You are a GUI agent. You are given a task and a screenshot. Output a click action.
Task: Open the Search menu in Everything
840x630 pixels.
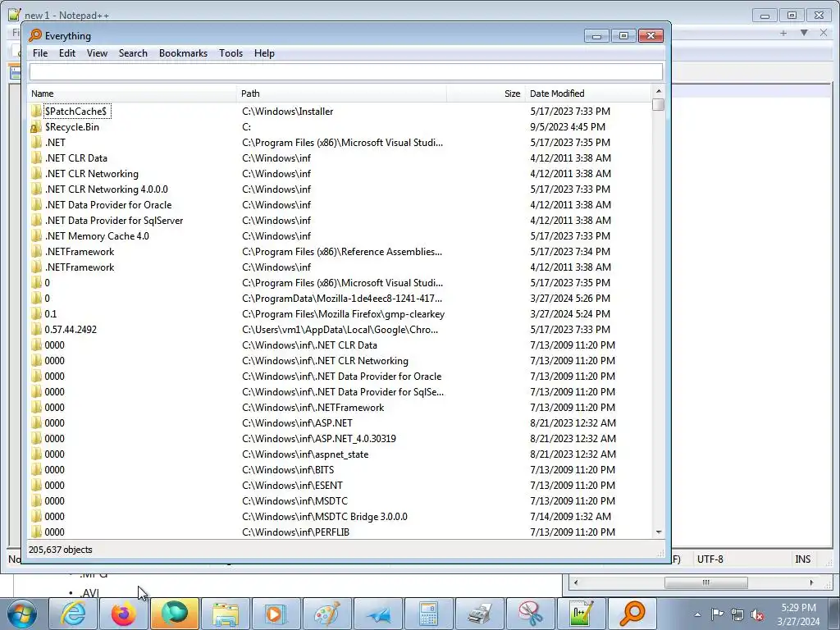point(133,53)
